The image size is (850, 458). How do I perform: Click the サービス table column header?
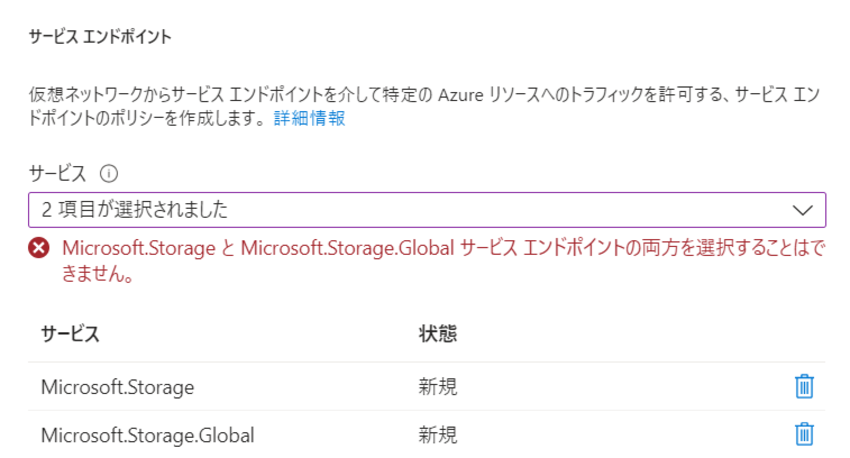click(x=70, y=333)
